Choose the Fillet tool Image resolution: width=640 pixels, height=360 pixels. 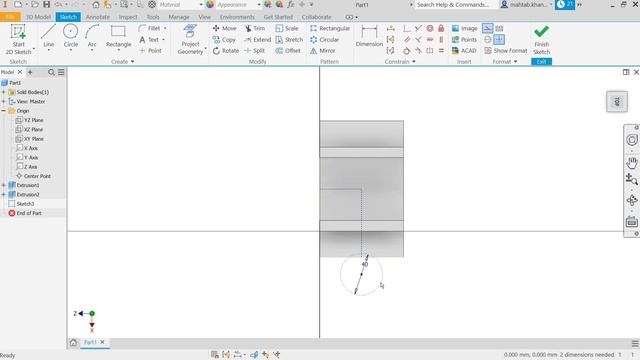[149, 28]
